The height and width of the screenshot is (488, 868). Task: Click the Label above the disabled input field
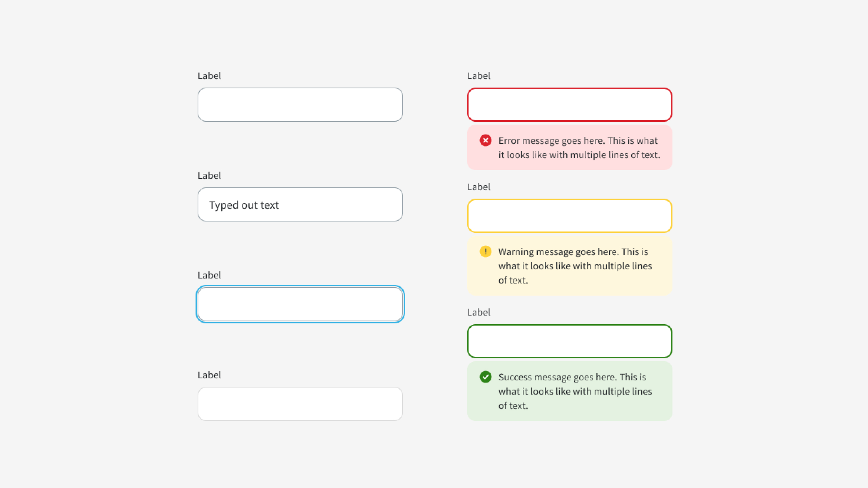pyautogui.click(x=209, y=375)
